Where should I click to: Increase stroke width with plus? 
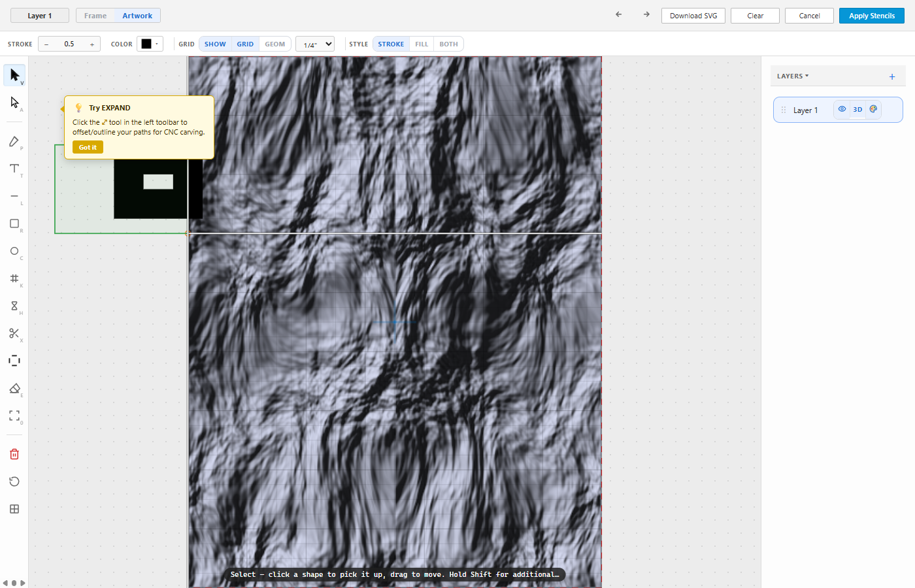coord(92,44)
